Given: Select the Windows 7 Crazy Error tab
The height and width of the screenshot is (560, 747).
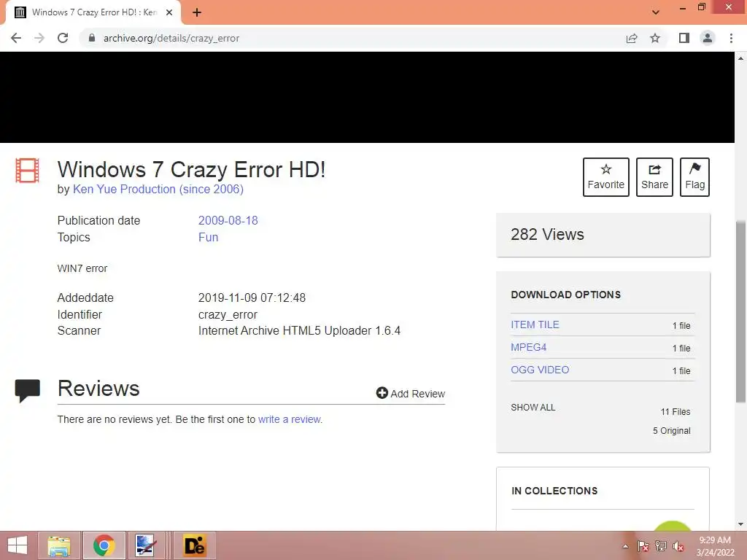Looking at the screenshot, I should click(93, 12).
